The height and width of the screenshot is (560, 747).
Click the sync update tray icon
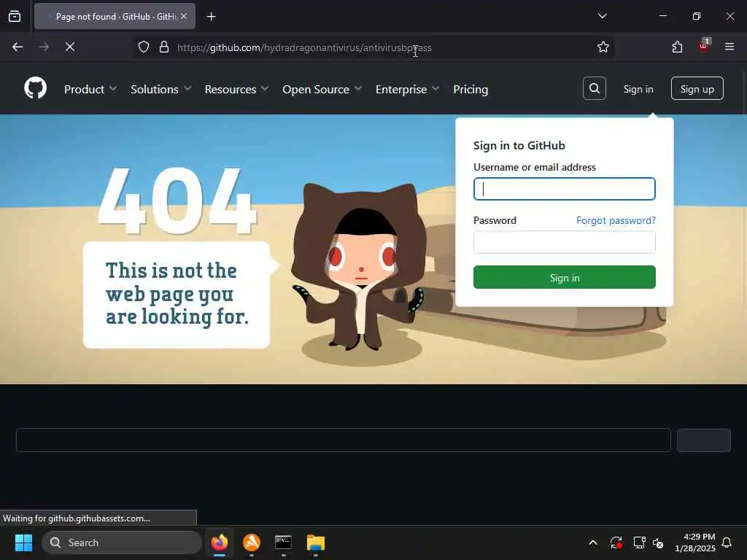point(616,542)
